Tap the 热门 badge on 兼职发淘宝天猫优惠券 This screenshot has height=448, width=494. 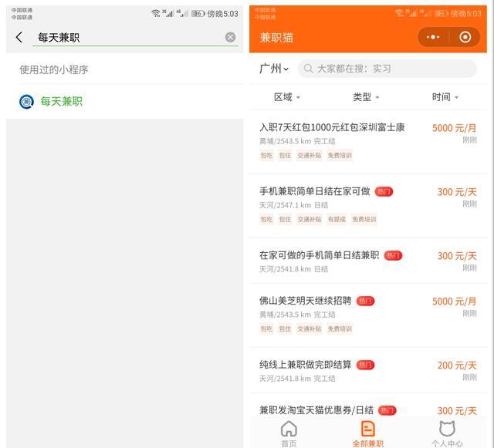(x=387, y=410)
